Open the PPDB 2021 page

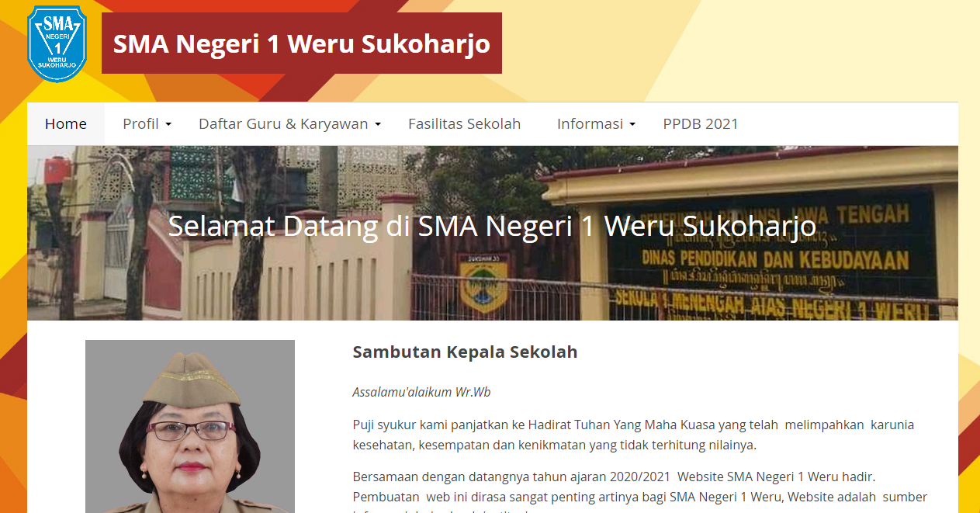click(x=700, y=124)
